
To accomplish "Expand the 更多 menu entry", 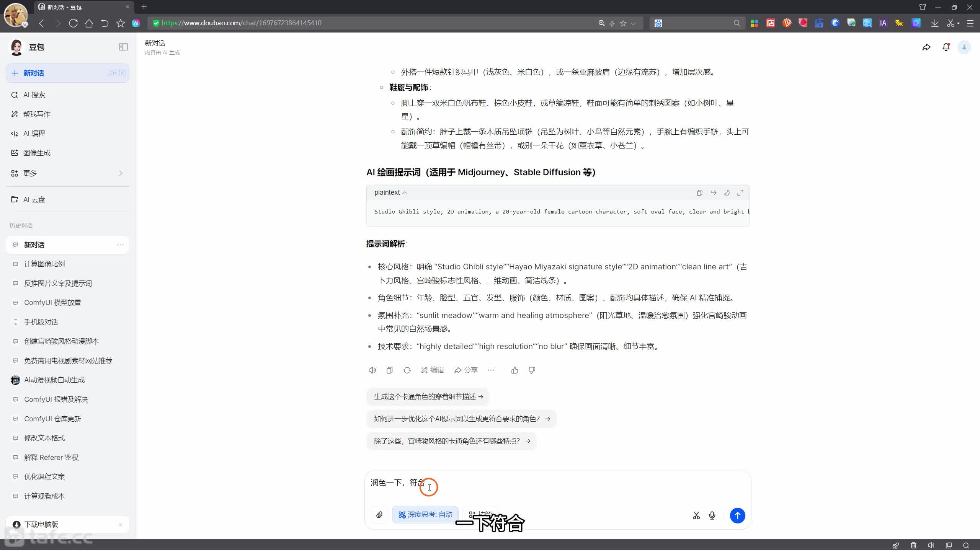I will pyautogui.click(x=67, y=173).
